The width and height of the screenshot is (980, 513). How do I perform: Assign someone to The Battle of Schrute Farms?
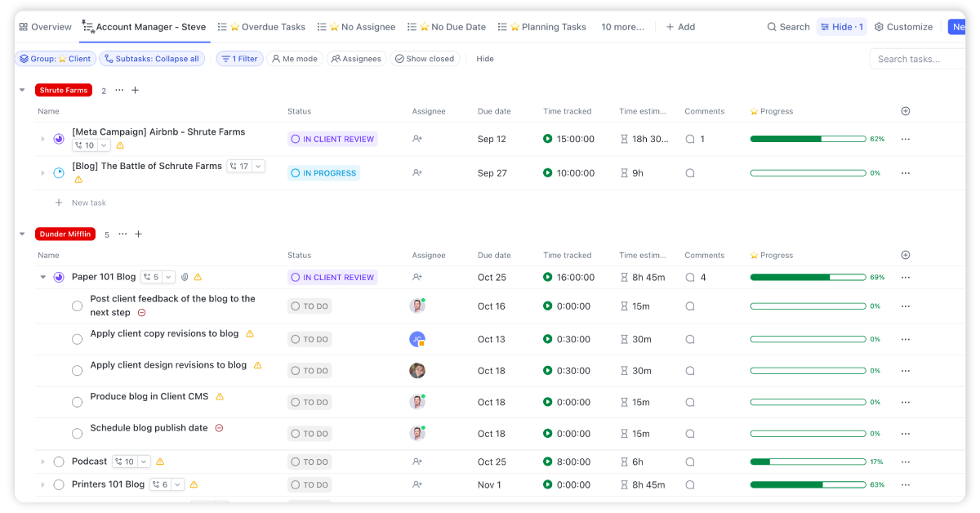point(416,172)
